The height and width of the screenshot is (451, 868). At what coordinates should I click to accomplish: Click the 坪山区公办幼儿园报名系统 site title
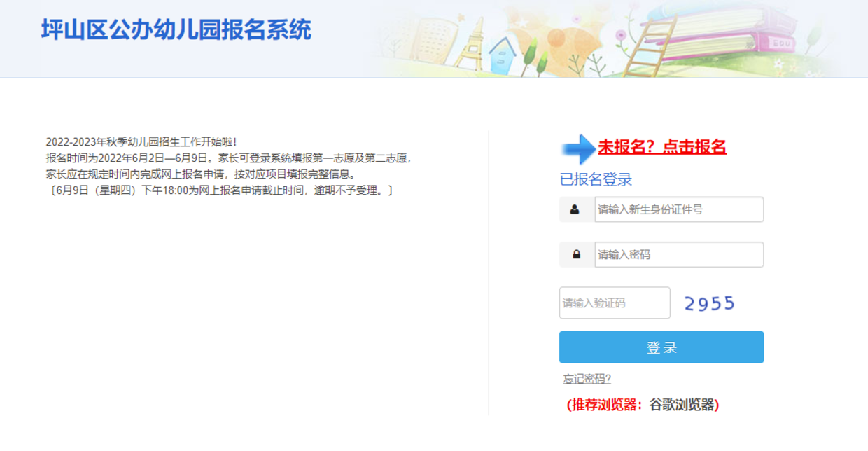click(x=176, y=30)
